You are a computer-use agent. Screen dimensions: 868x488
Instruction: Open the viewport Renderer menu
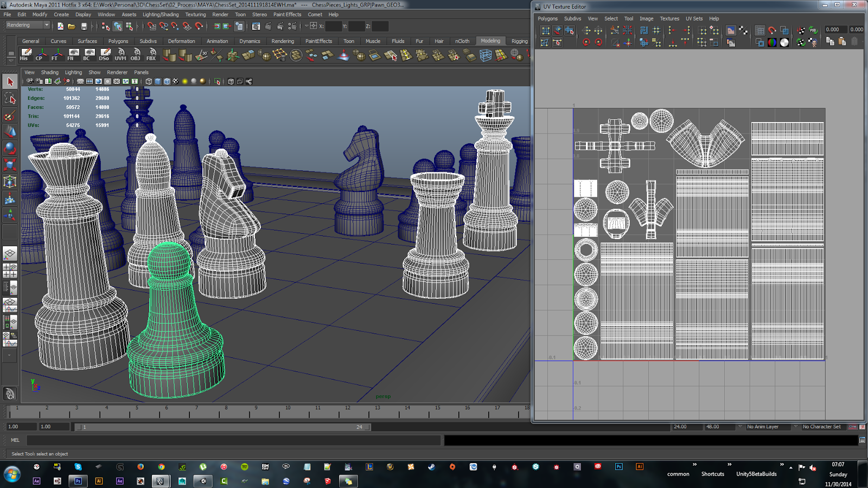click(117, 72)
